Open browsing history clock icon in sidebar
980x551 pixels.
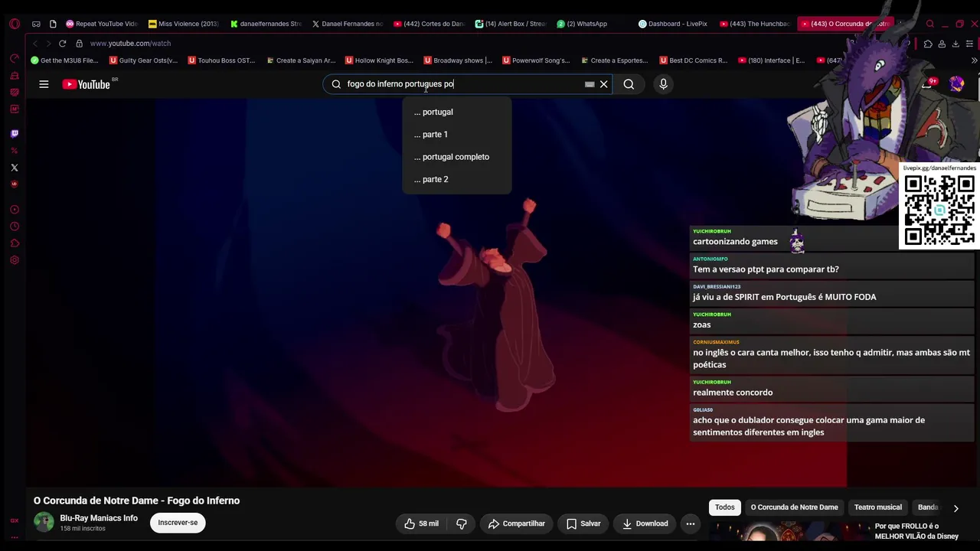point(14,227)
